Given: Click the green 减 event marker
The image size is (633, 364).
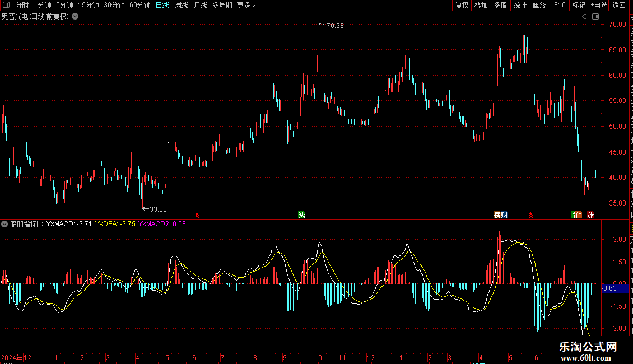Looking at the screenshot, I should pos(301,214).
